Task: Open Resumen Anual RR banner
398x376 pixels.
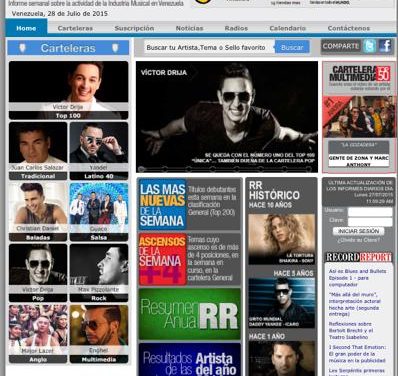Action: click(189, 314)
